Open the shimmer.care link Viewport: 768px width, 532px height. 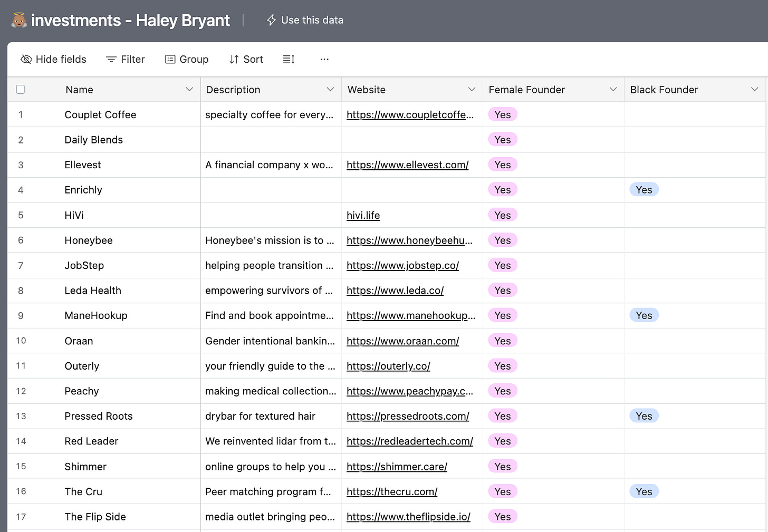coord(397,466)
